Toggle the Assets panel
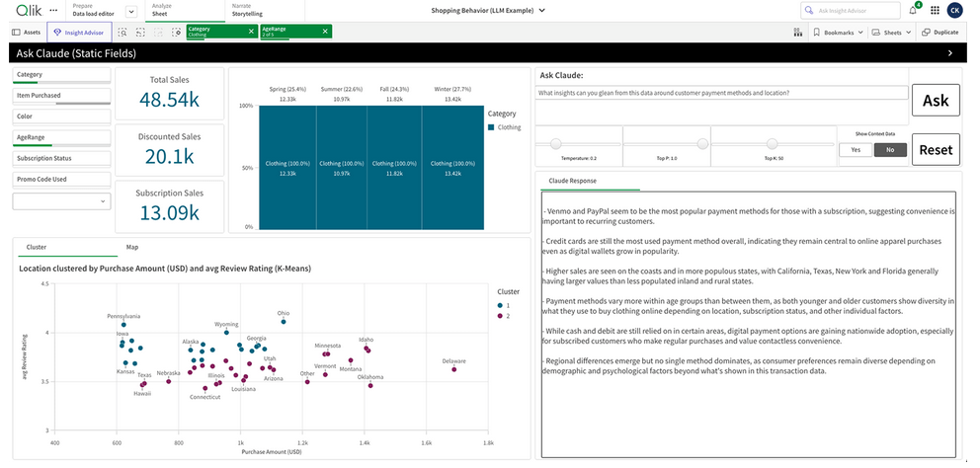This screenshot has width=980, height=468. point(26,33)
